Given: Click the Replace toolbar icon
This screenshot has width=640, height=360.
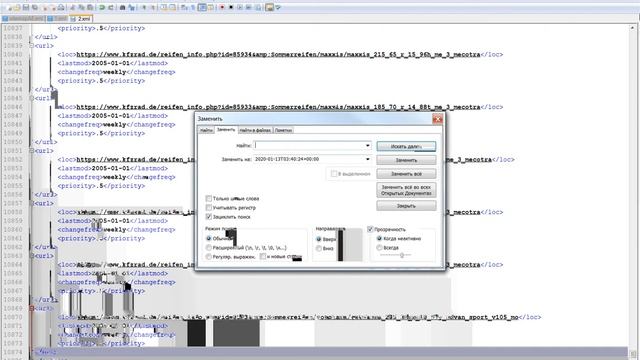Looking at the screenshot, I should point(131,7).
